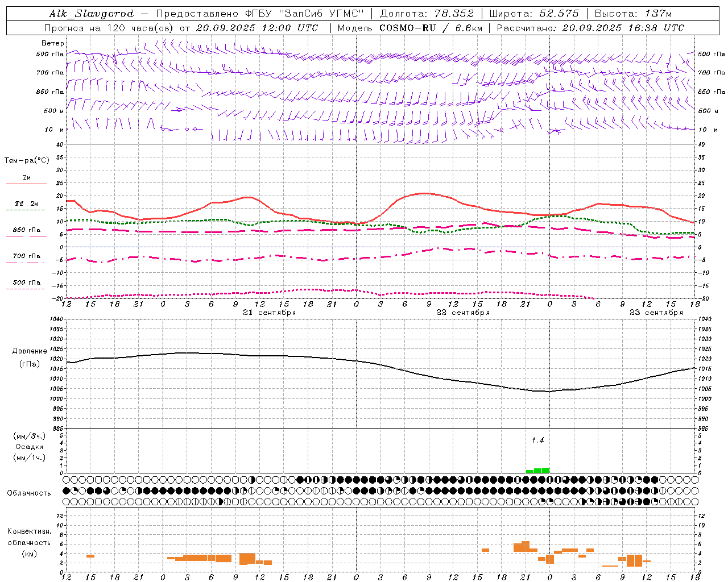Viewport: 728px width, 582px height.
Task: Click the Давление pressure panel label
Action: pos(30,351)
